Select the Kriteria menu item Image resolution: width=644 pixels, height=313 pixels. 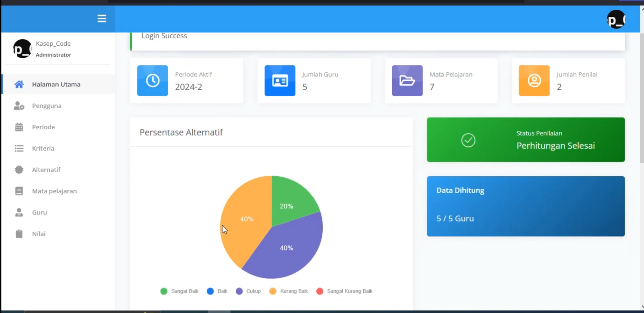[x=58, y=148]
